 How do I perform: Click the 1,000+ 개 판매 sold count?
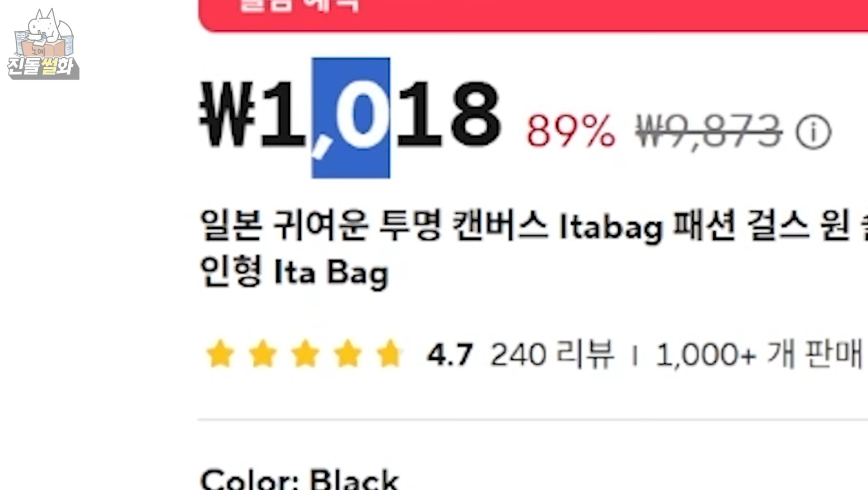point(759,354)
